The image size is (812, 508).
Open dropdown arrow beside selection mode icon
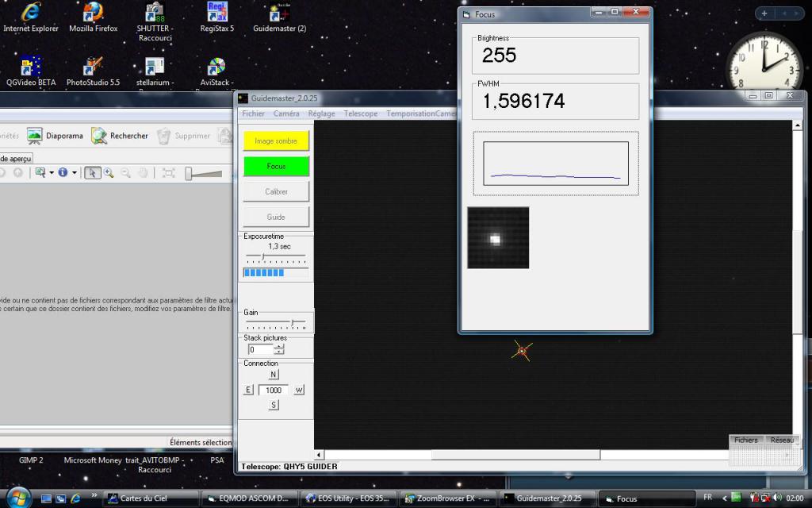point(52,172)
